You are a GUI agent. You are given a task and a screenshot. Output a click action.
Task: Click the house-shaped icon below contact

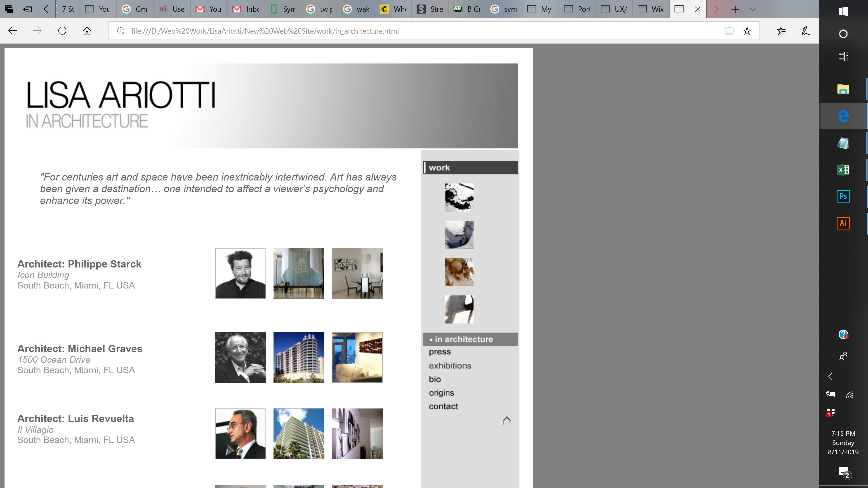506,421
